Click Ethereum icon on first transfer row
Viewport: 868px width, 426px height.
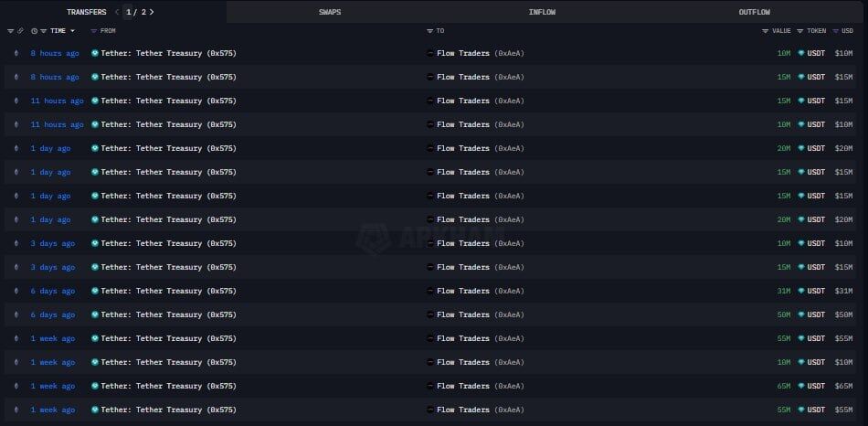(16, 53)
